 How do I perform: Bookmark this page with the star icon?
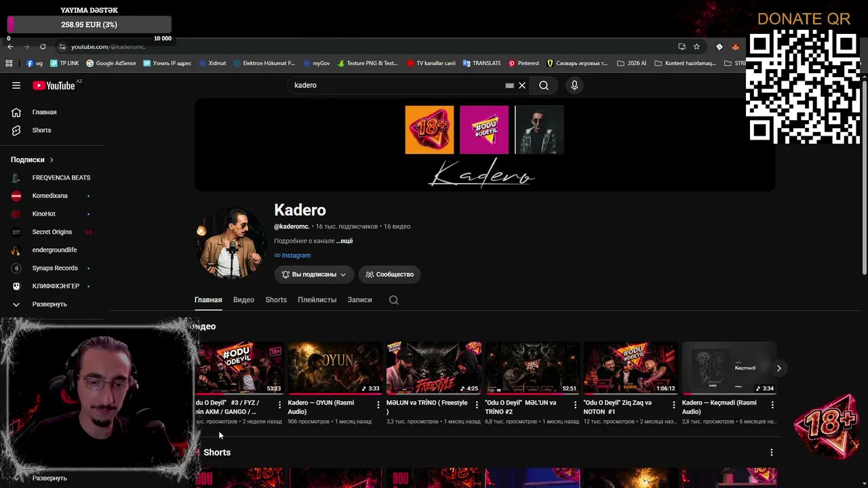[x=696, y=47]
